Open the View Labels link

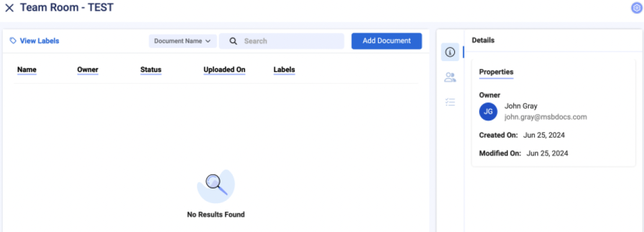click(34, 41)
